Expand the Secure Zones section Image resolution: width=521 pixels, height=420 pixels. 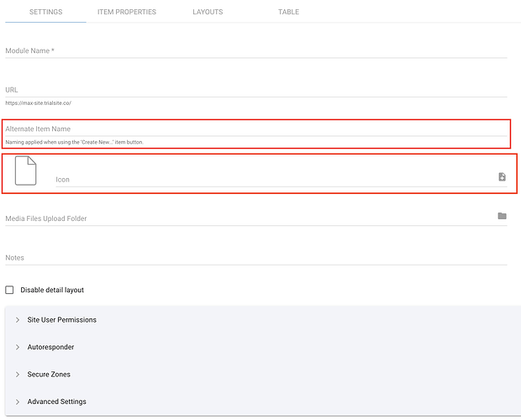tap(49, 375)
